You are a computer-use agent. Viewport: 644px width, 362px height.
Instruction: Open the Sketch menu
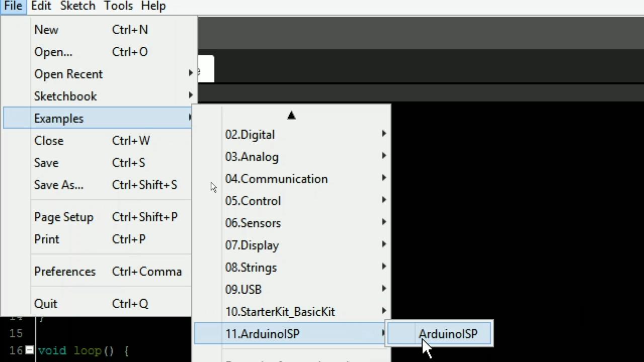[77, 6]
